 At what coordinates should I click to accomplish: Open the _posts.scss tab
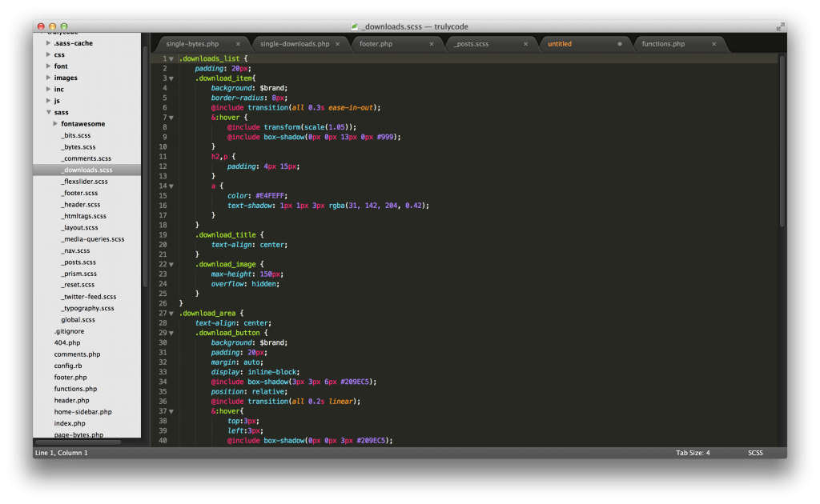point(471,44)
